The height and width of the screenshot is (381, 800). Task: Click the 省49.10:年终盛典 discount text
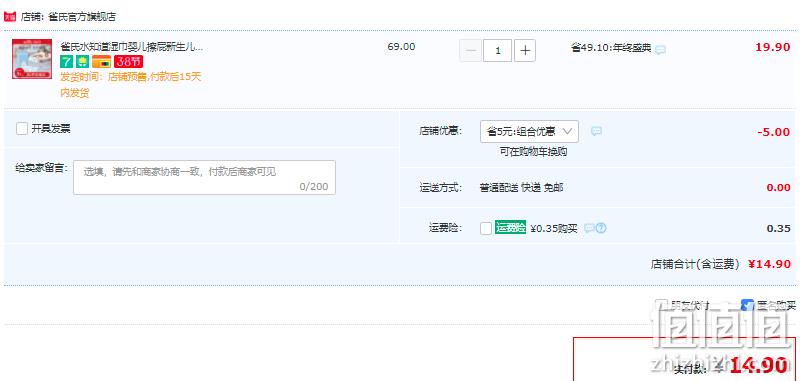tap(611, 49)
